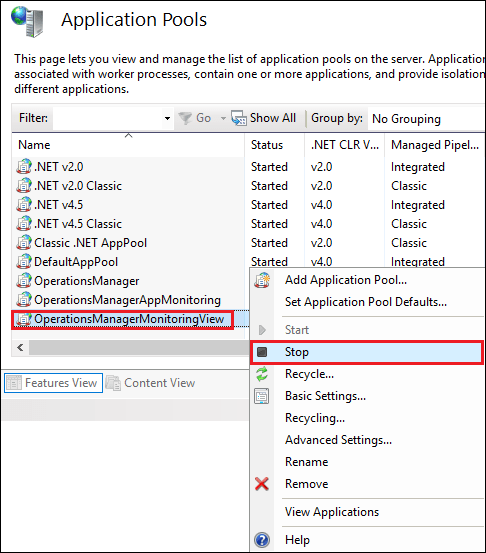
Task: Open the Go button dropdown arrow
Action: [223, 118]
